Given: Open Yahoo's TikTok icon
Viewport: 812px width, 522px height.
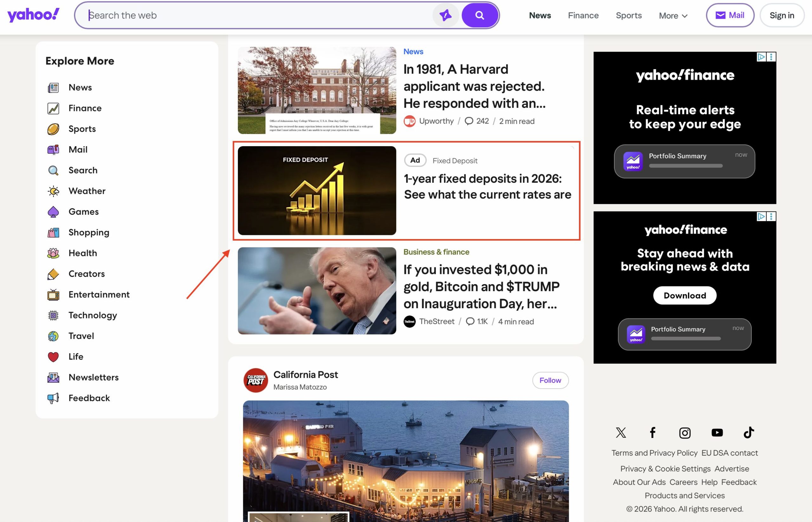Looking at the screenshot, I should pyautogui.click(x=749, y=433).
